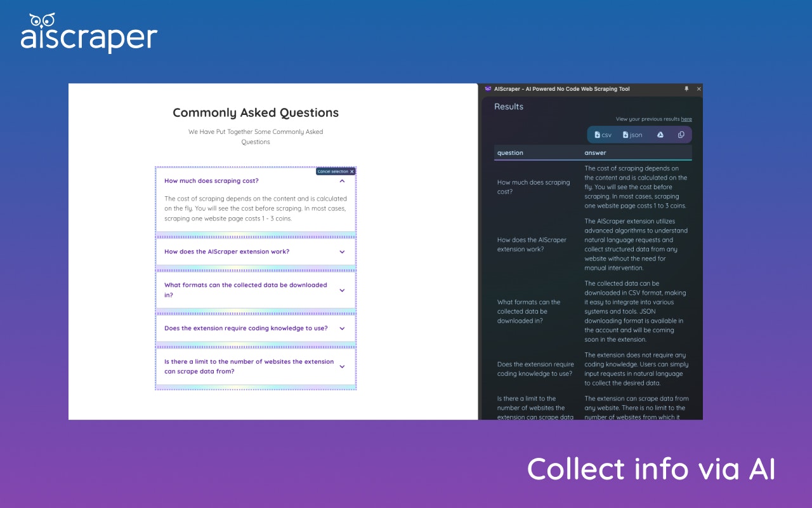The height and width of the screenshot is (508, 812).
Task: Select the 'Results' heading in the panel
Action: click(x=509, y=107)
